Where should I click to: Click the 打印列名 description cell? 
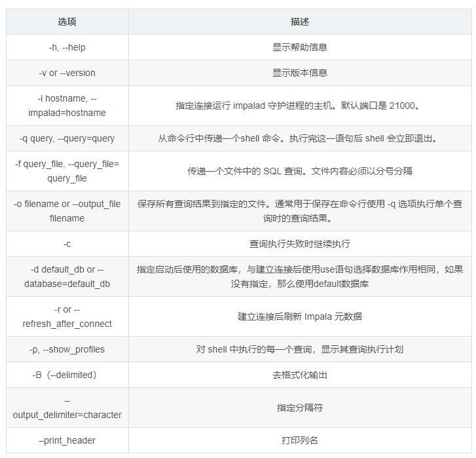(300, 440)
